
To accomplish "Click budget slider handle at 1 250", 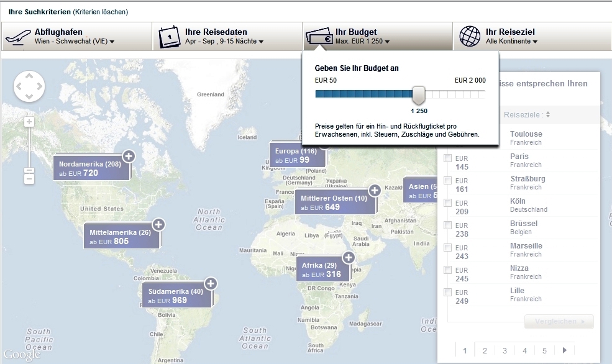I will coord(419,95).
